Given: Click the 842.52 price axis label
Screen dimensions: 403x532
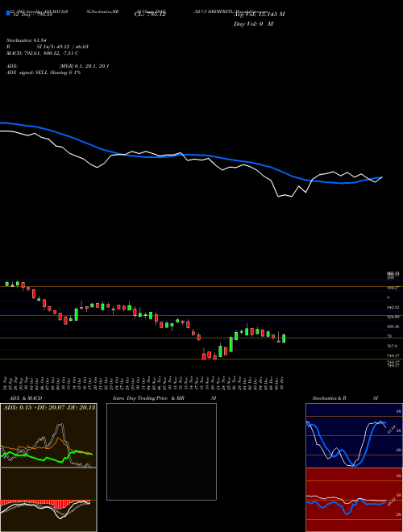Looking at the screenshot, I should point(393,307).
